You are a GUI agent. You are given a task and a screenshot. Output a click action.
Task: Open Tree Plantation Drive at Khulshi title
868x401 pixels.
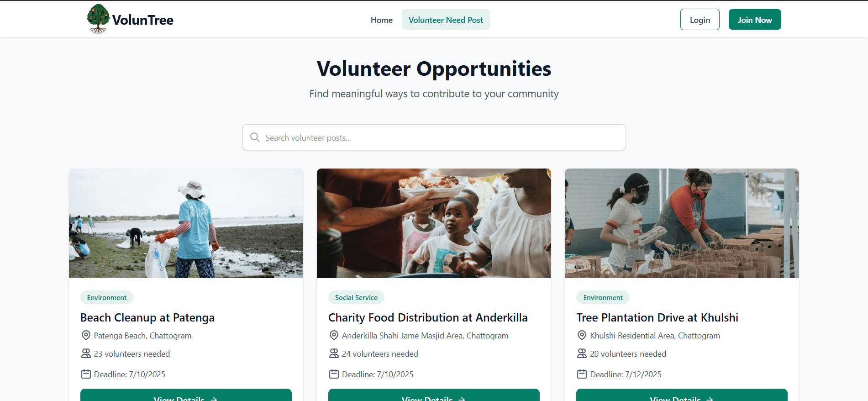coord(657,317)
